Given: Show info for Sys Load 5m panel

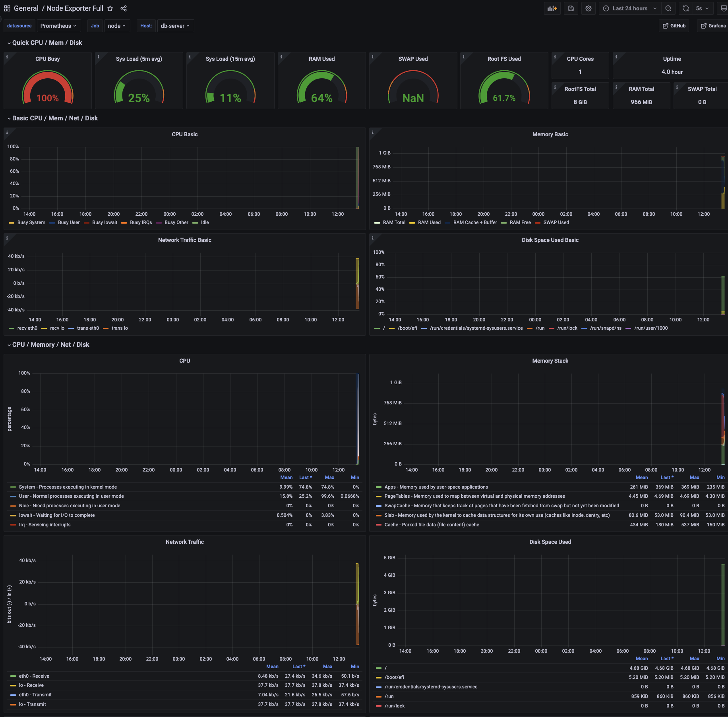Looking at the screenshot, I should tap(98, 57).
